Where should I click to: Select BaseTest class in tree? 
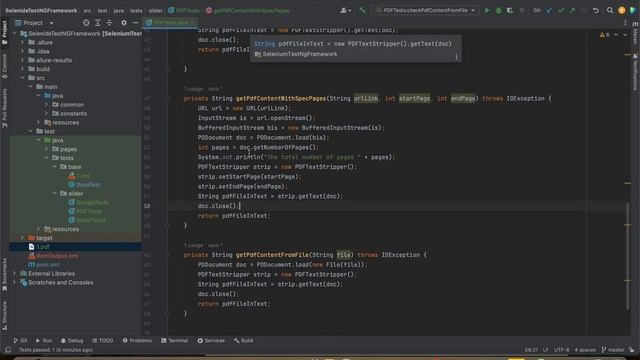pyautogui.click(x=88, y=184)
